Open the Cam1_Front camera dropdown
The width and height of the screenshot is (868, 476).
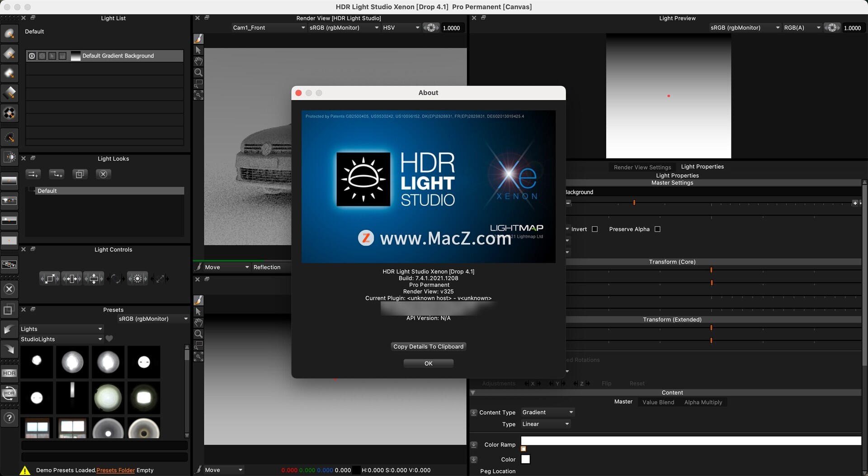coord(269,28)
